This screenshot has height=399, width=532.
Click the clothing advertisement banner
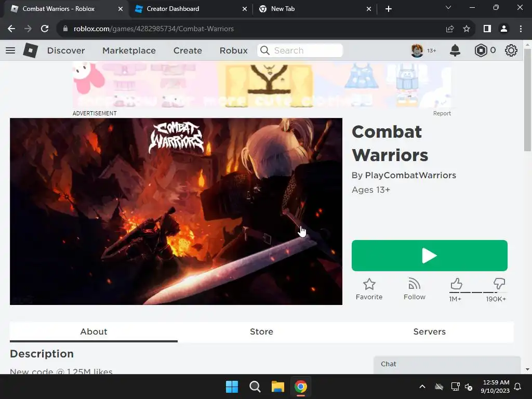[x=262, y=85]
